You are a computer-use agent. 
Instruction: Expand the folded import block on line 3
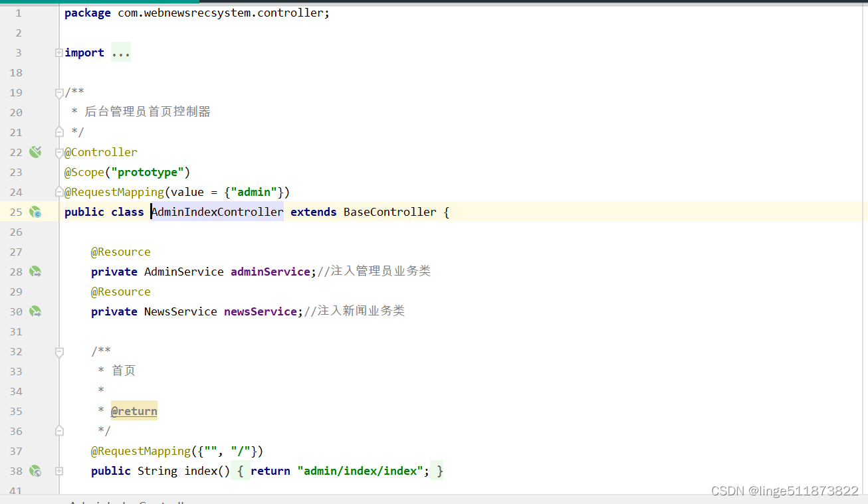pyautogui.click(x=59, y=52)
